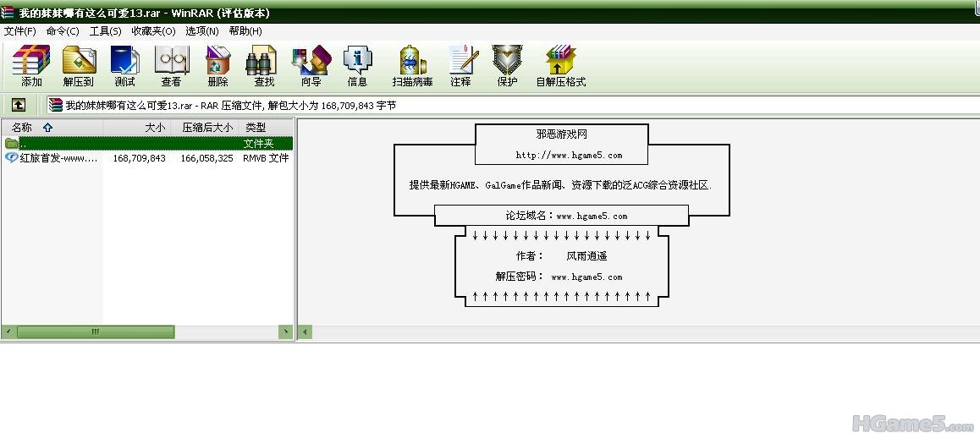Open the 文件(F) menu
The height and width of the screenshot is (444, 980).
point(20,31)
